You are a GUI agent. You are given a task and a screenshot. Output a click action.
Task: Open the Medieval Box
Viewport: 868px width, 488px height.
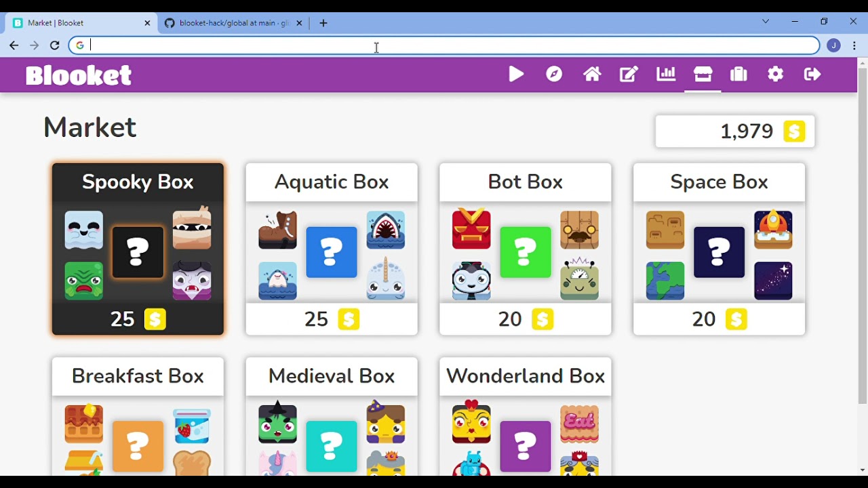pos(332,415)
